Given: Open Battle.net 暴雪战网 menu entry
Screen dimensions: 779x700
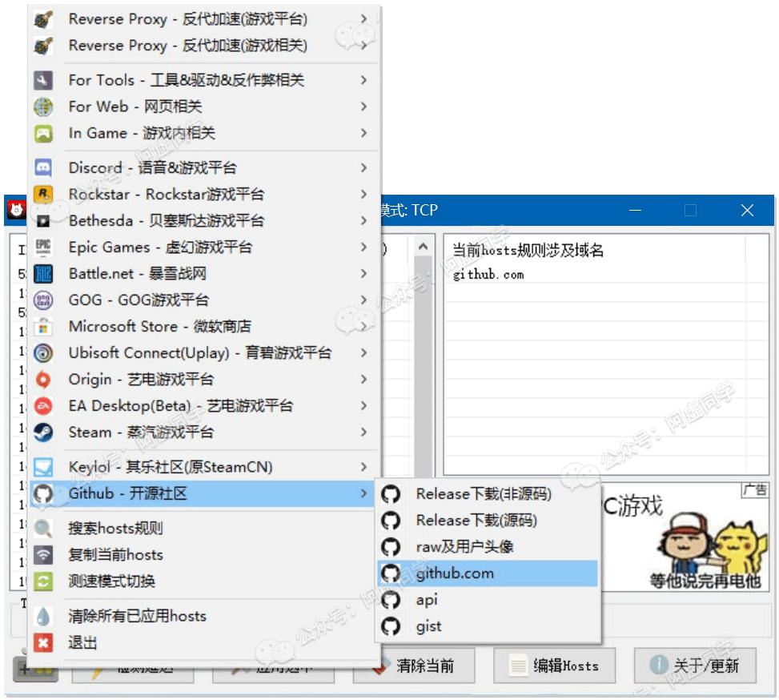Looking at the screenshot, I should [203, 273].
